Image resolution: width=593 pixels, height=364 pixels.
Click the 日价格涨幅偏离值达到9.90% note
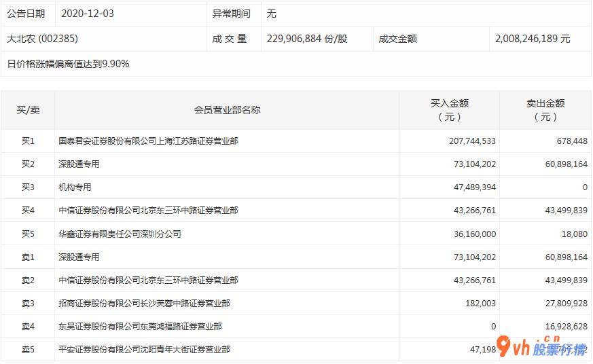click(x=68, y=64)
